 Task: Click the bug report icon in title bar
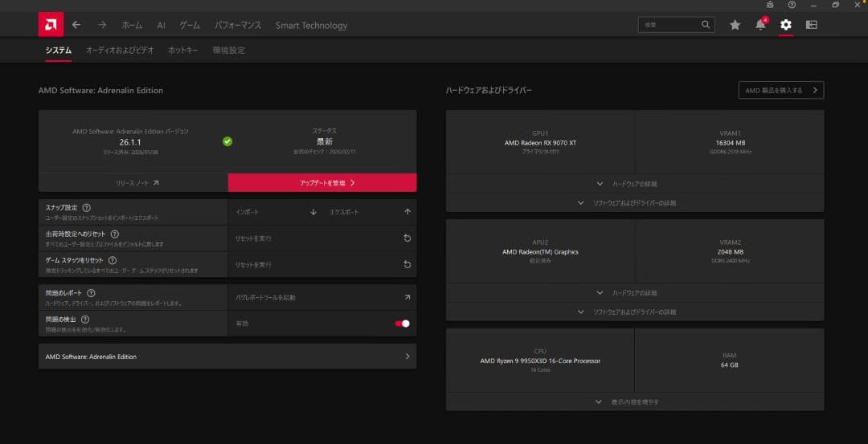point(769,5)
